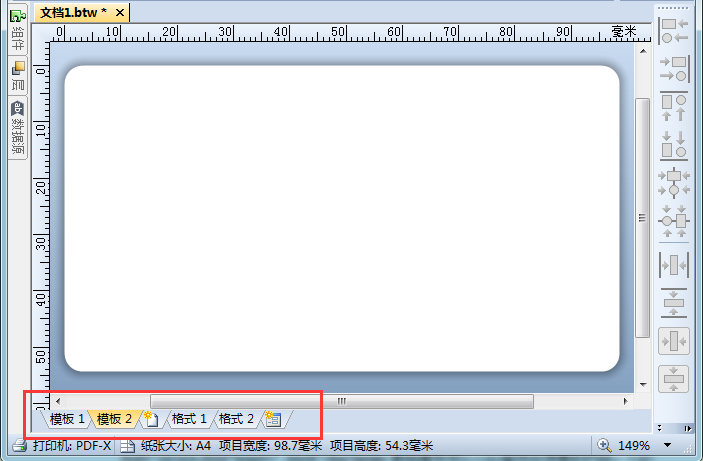Expand the 149% zoom dropdown
703x461 pixels.
668,445
